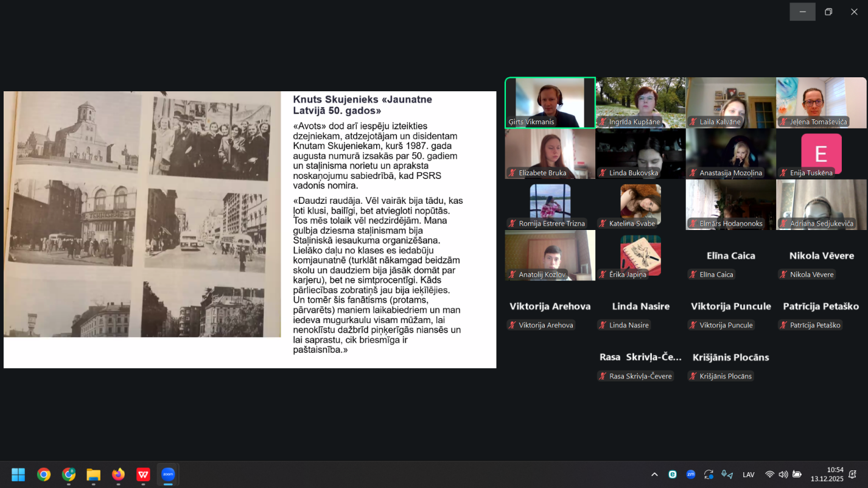This screenshot has width=868, height=488.
Task: Open WPS Office from the taskbar
Action: [x=143, y=475]
